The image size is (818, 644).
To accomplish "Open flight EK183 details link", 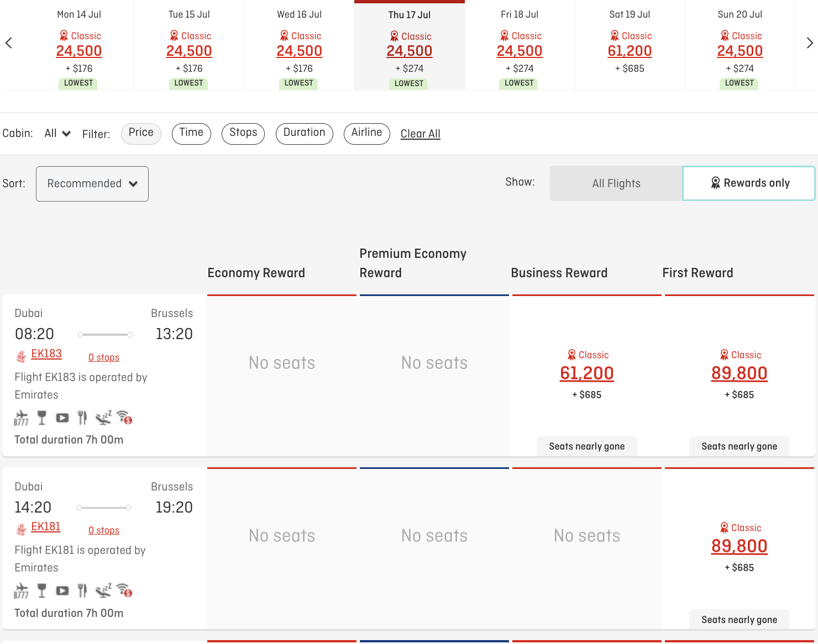I will coord(46,354).
